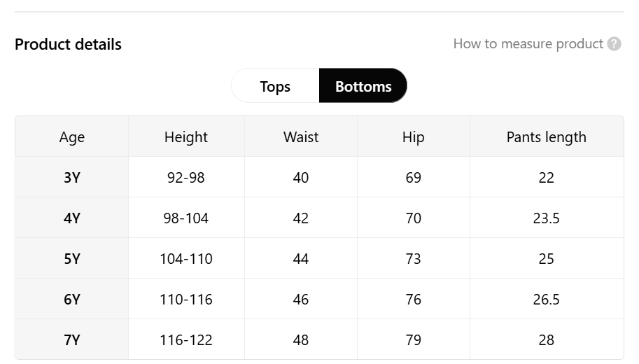Select the 4Y age row label
The height and width of the screenshot is (364, 639).
[x=71, y=218]
